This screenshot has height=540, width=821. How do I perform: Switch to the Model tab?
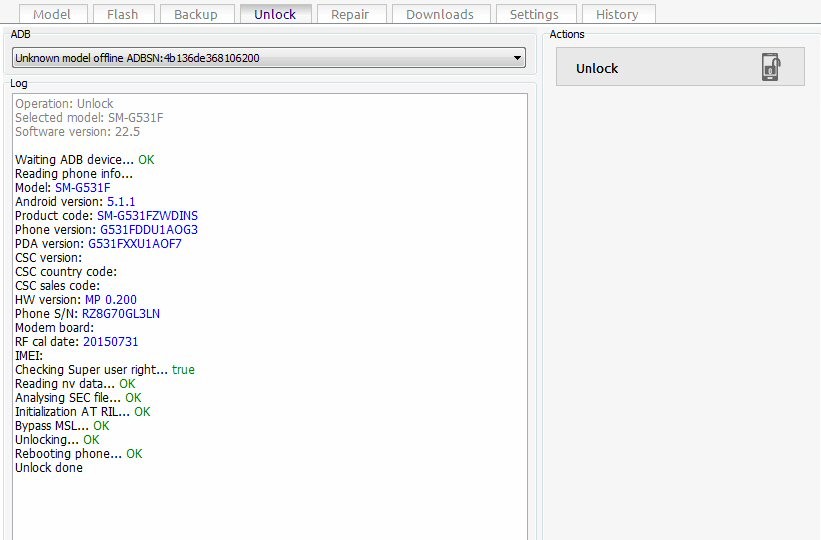[x=52, y=14]
